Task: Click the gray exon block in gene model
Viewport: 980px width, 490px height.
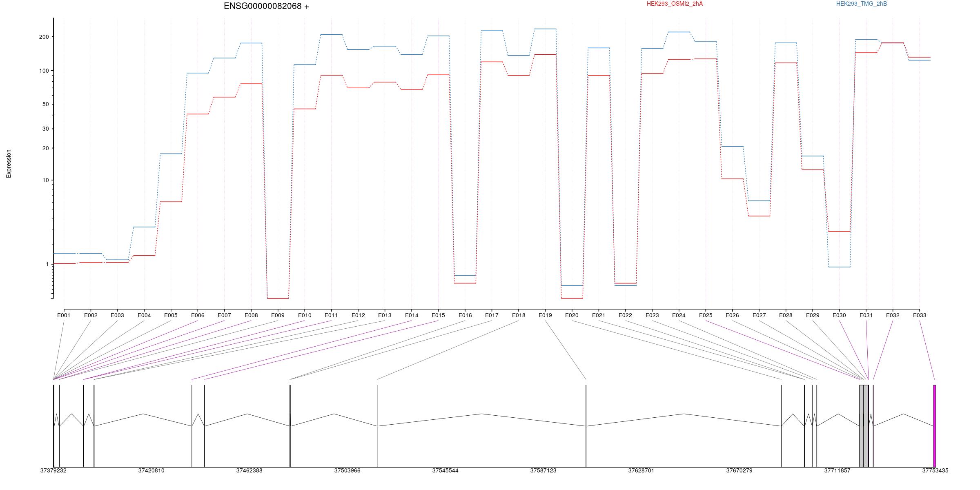Action: click(x=864, y=426)
